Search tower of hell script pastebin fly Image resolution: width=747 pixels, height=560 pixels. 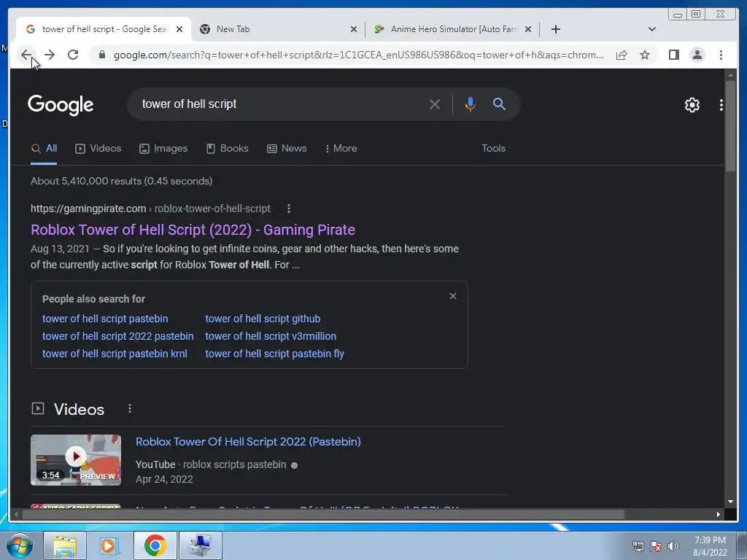click(275, 354)
